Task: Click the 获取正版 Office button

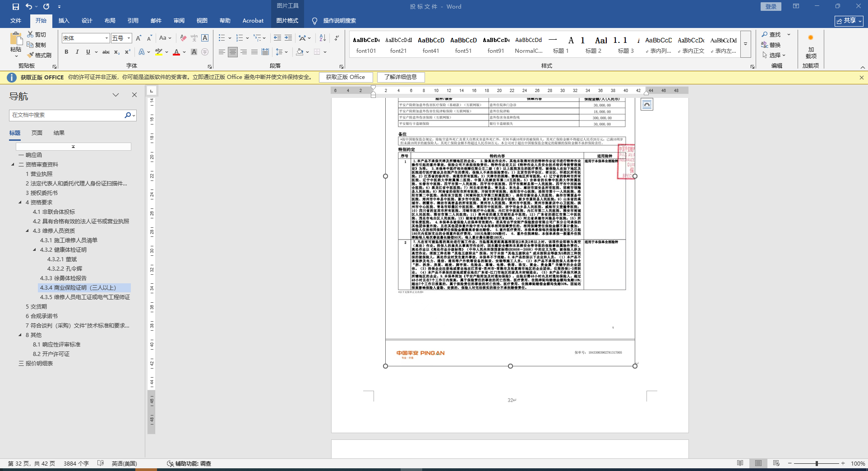Action: [345, 77]
